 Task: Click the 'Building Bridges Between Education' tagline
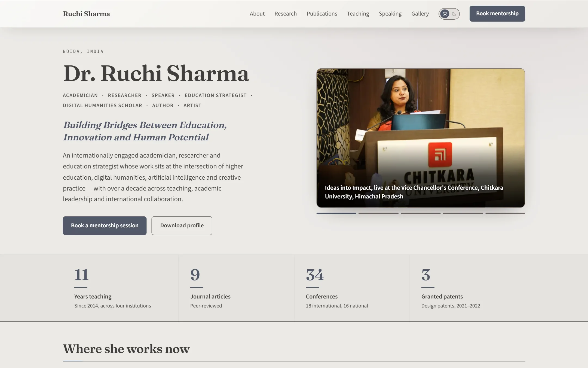tap(145, 131)
